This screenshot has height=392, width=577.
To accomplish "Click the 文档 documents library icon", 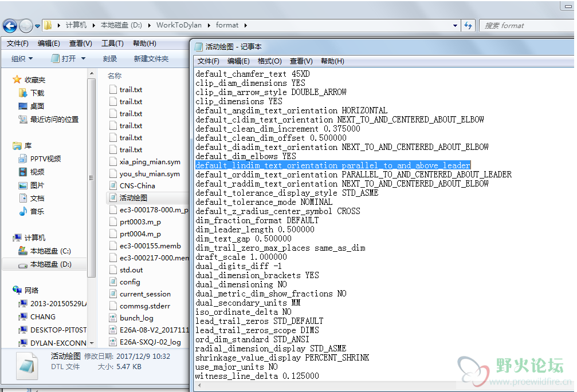I will [x=23, y=199].
